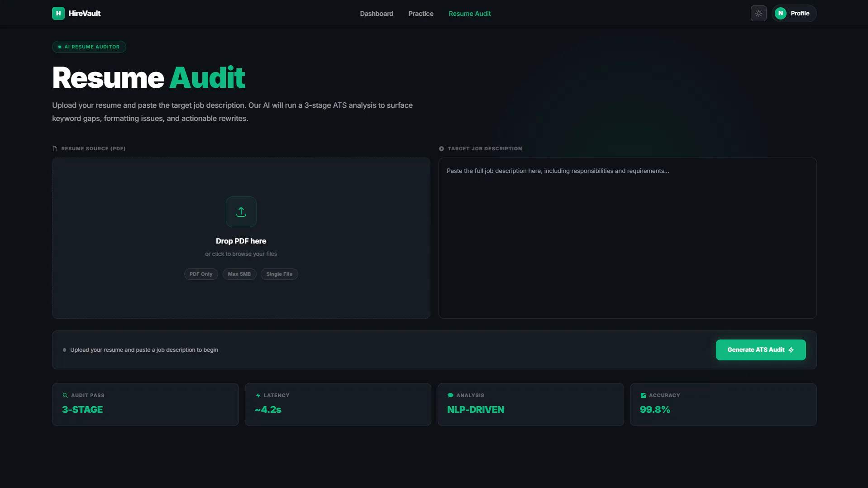Click the upload resume status message
This screenshot has width=868, height=488.
[144, 350]
